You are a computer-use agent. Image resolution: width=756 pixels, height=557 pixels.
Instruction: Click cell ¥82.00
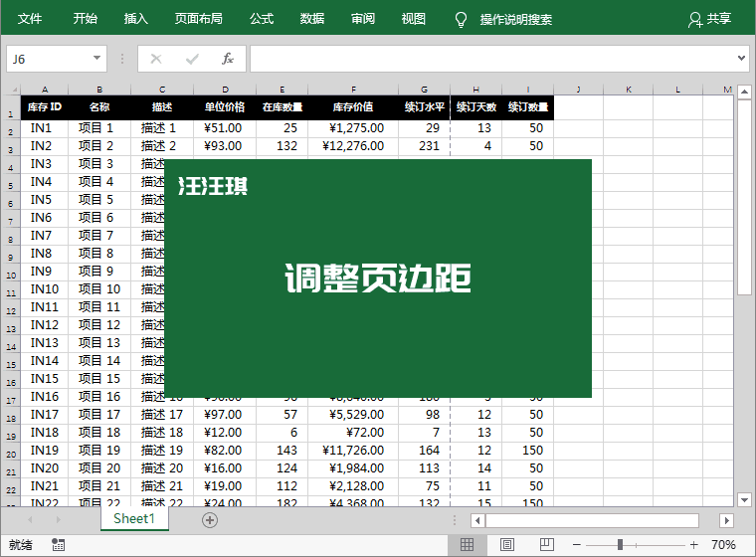[225, 451]
